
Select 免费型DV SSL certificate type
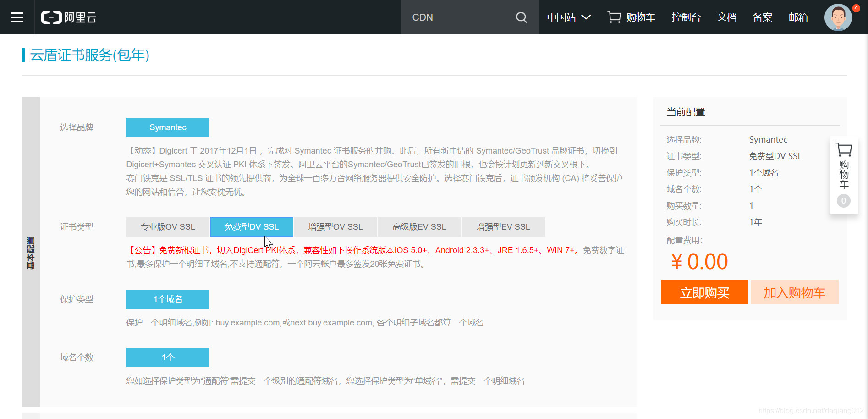[x=252, y=227]
